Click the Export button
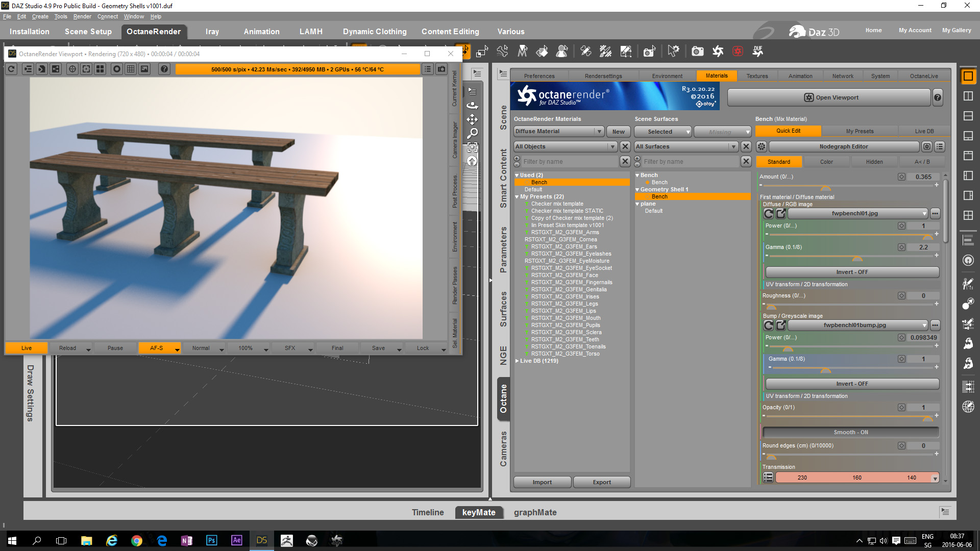 pos(602,482)
